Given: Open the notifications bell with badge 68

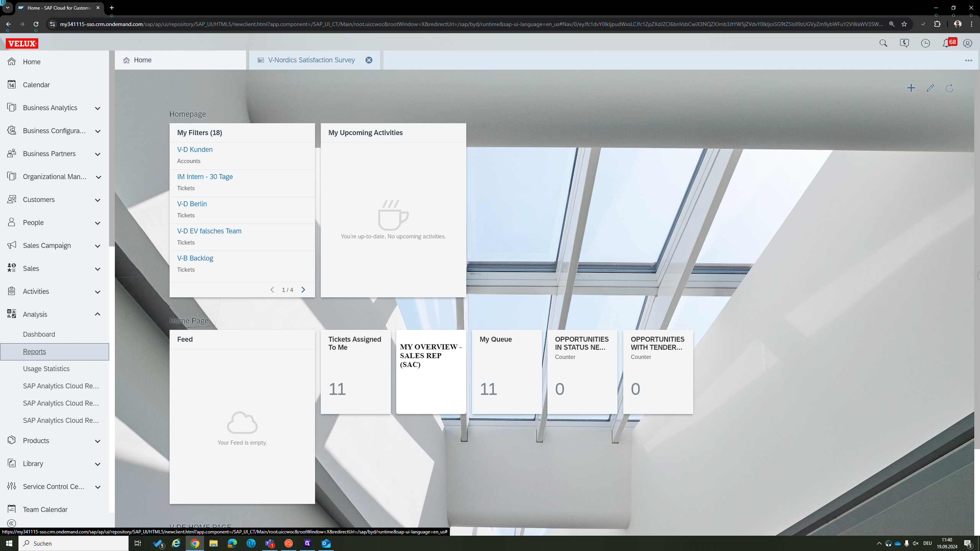Looking at the screenshot, I should click(949, 43).
